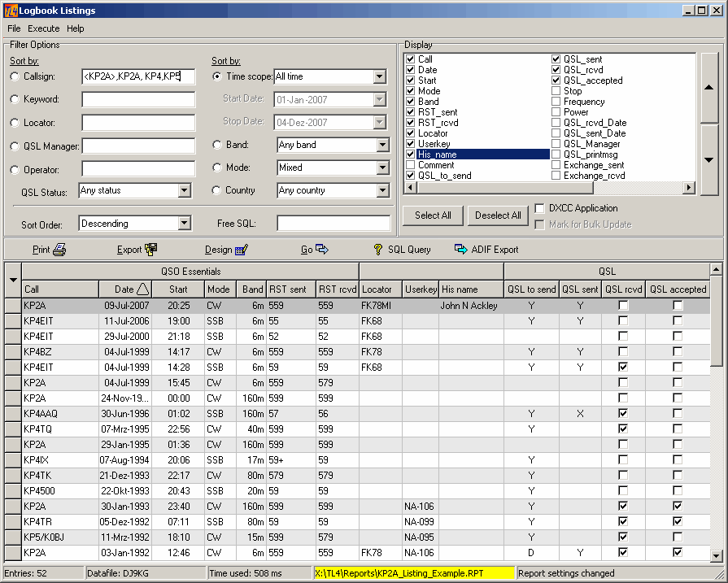This screenshot has width=728, height=583.
Task: Click the Display list scroll right arrow
Action: point(689,188)
